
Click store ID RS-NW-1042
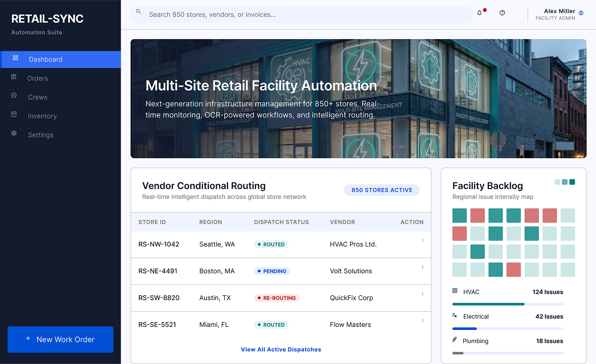(159, 245)
